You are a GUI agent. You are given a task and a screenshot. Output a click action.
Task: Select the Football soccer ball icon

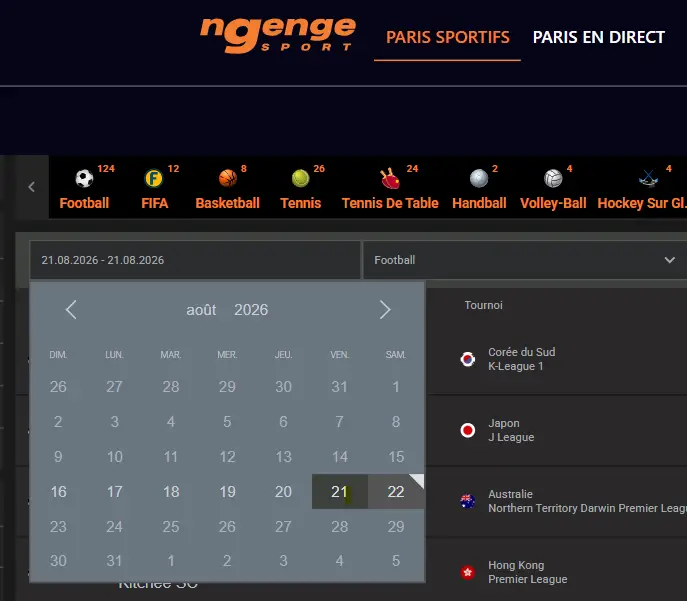tap(84, 178)
